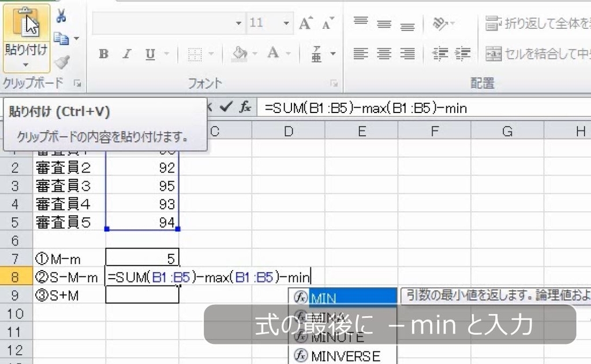
Task: Open the Borders dropdown arrow
Action: pyautogui.click(x=211, y=54)
